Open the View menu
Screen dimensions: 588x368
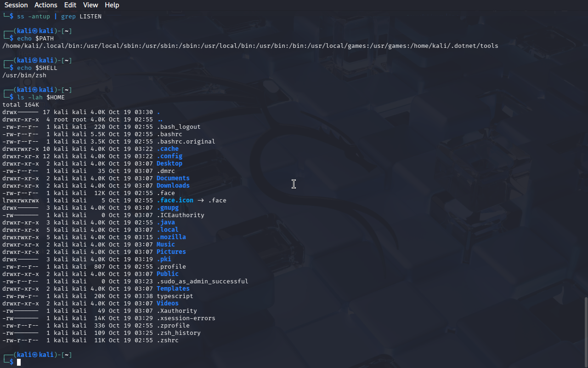pos(90,5)
